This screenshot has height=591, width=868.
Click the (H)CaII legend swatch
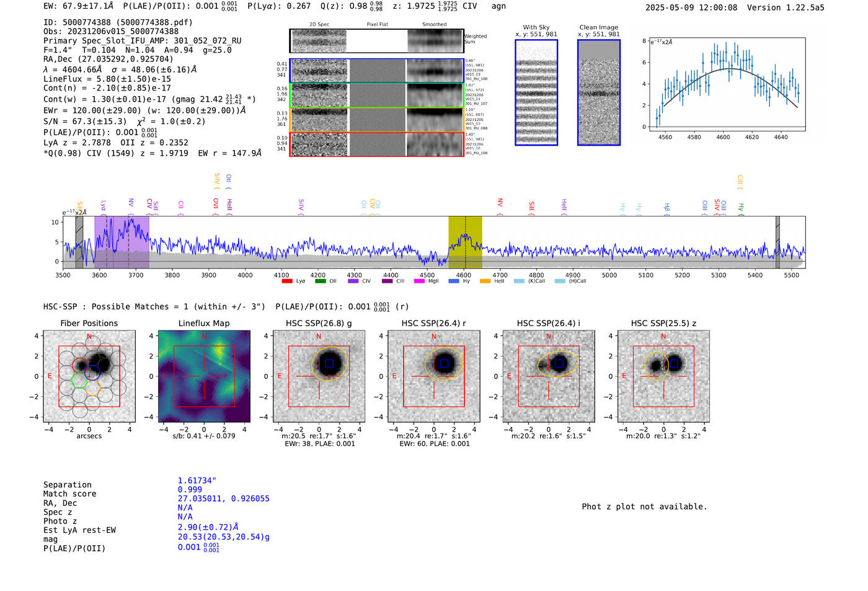point(560,282)
